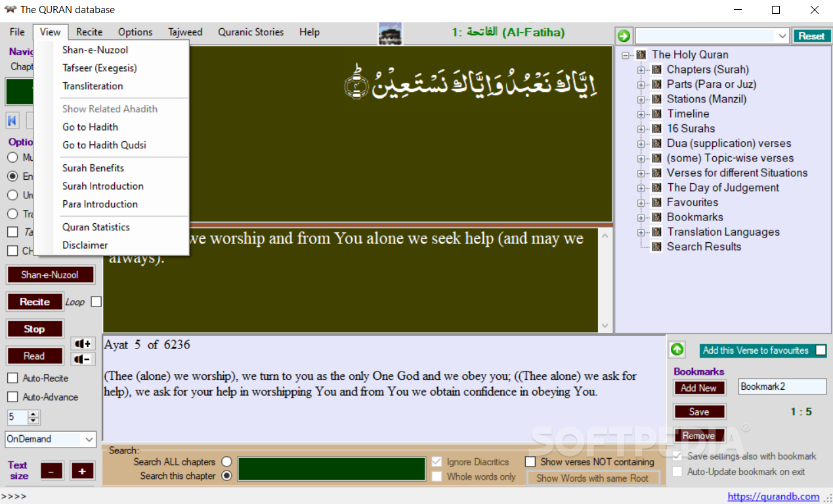The height and width of the screenshot is (504, 833).
Task: Click the book icon beside (some) Topic-wise verses
Action: [656, 158]
